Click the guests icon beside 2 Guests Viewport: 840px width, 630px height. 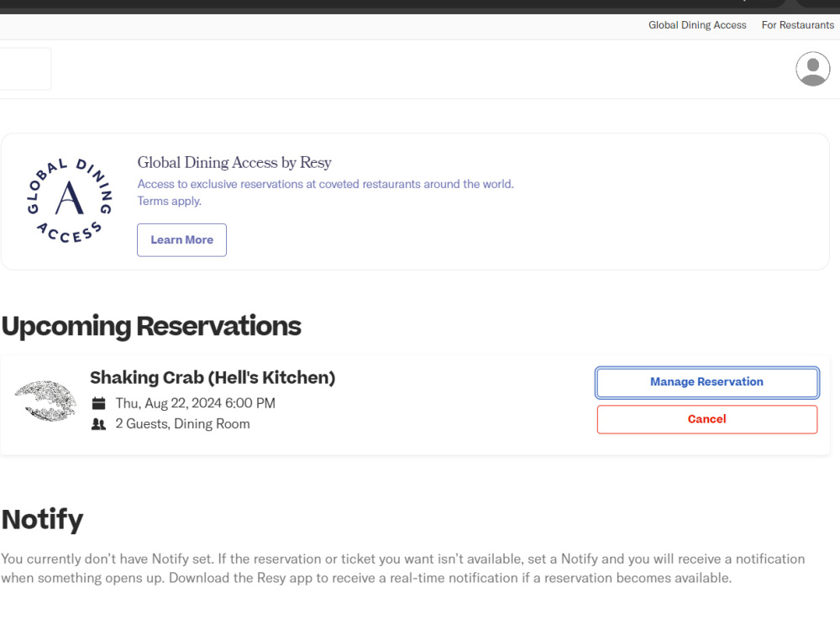(x=98, y=424)
